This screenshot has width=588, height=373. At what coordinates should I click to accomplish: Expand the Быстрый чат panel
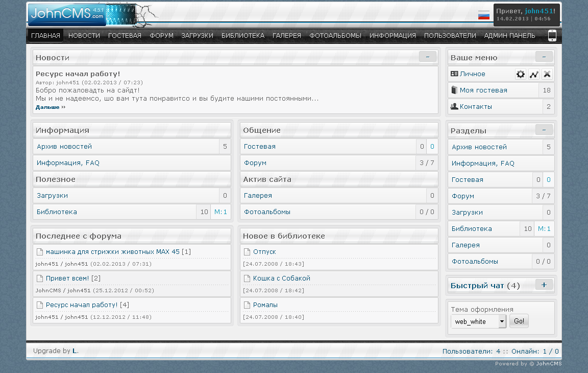pyautogui.click(x=544, y=285)
